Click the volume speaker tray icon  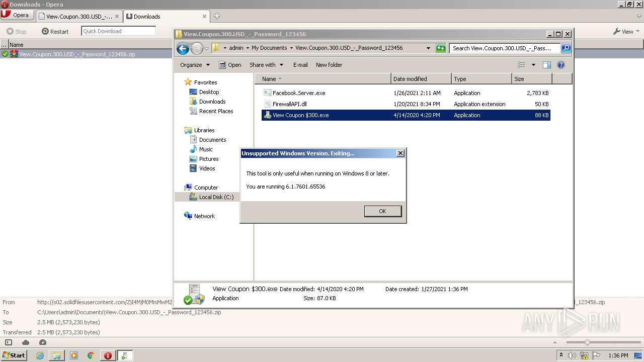pos(572,355)
